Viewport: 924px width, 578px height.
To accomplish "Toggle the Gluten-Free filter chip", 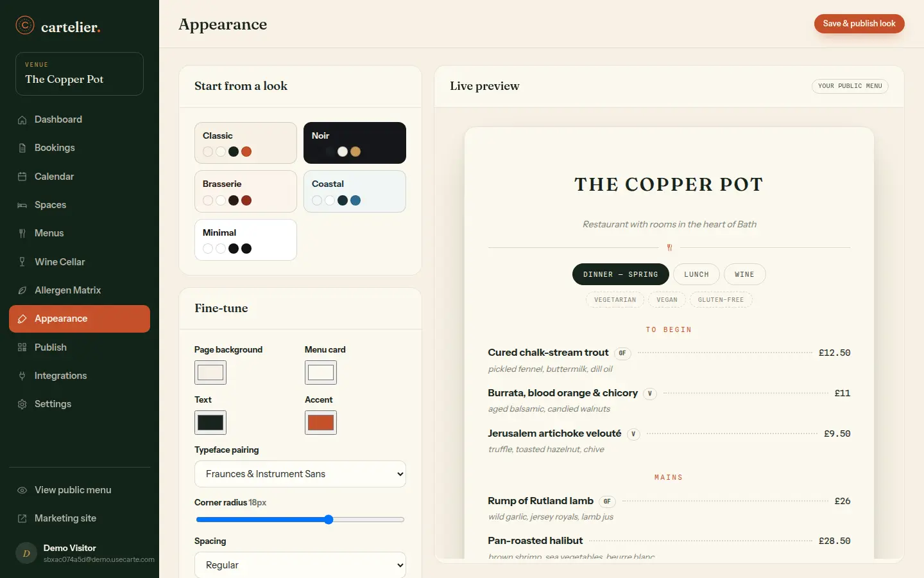I will point(721,300).
